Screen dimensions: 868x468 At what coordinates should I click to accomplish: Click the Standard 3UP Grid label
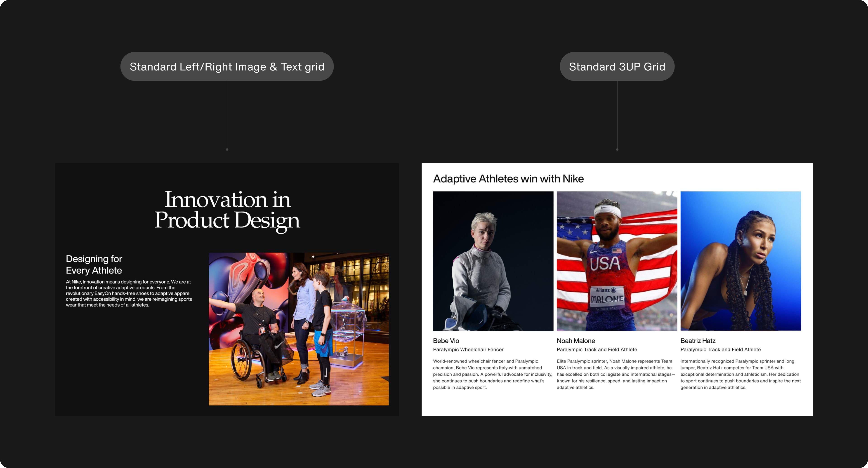617,66
